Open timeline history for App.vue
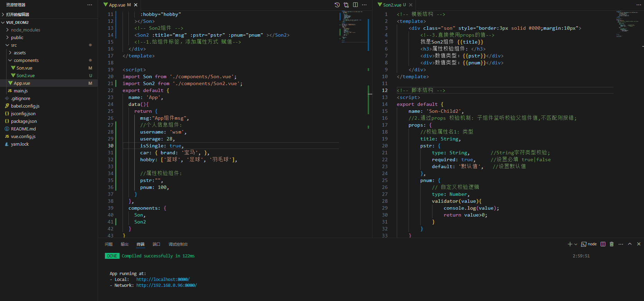644x301 pixels. click(337, 5)
